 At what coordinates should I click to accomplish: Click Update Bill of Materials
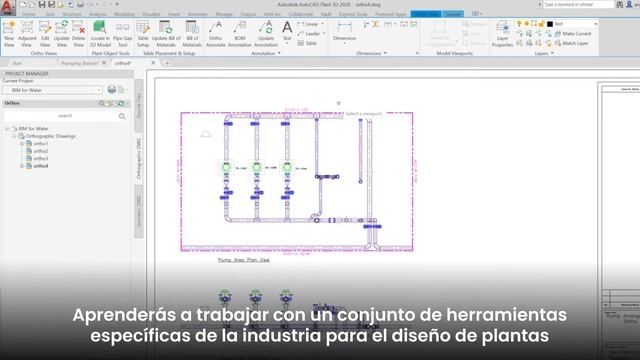(x=166, y=34)
